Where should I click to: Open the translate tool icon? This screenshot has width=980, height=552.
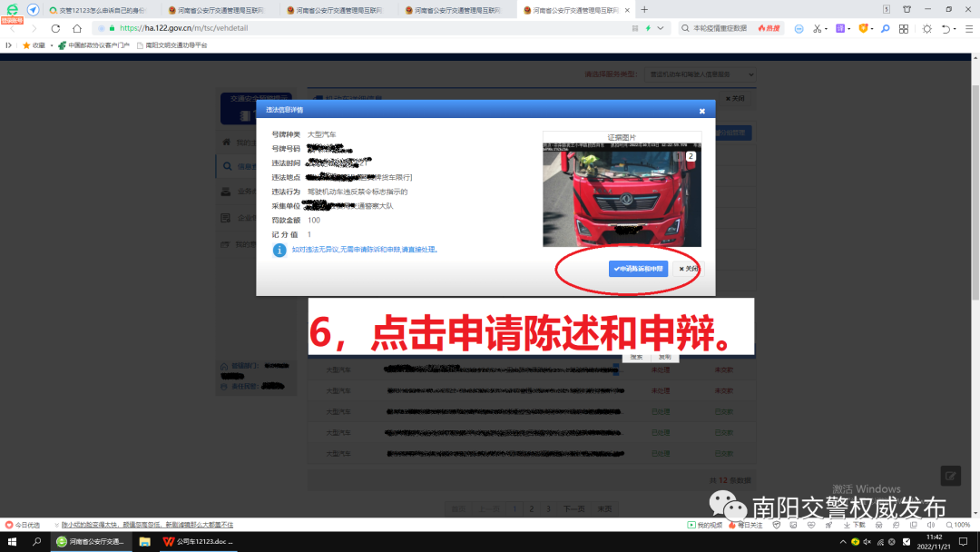click(x=841, y=29)
